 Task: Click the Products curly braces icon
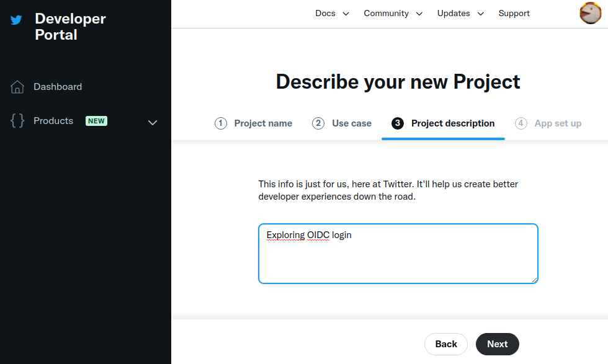coord(17,121)
